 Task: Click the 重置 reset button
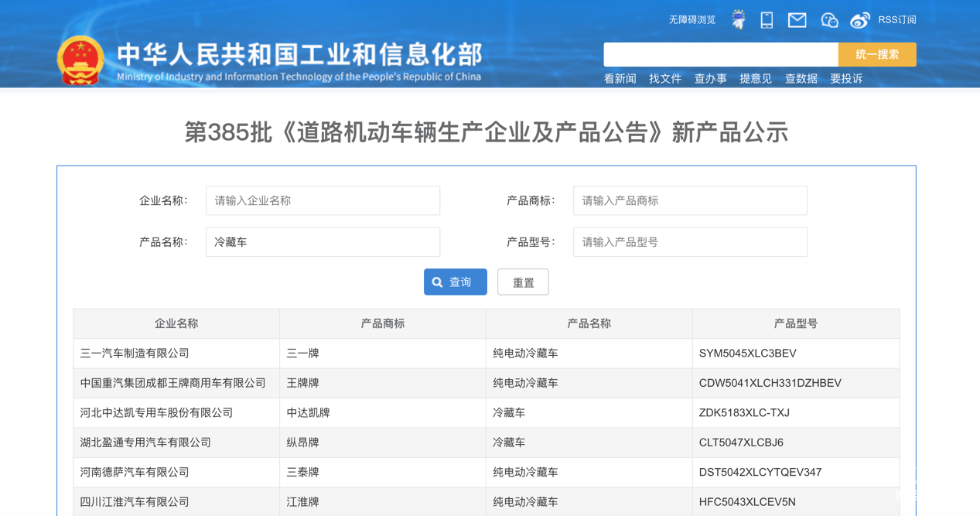524,282
